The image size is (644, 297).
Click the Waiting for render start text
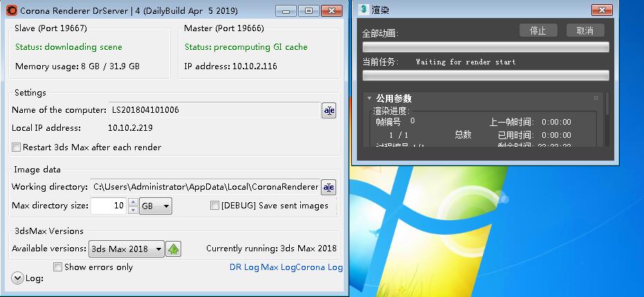tap(466, 62)
